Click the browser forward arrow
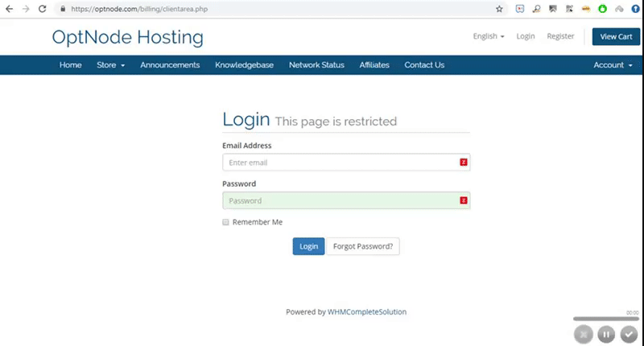 (x=26, y=9)
